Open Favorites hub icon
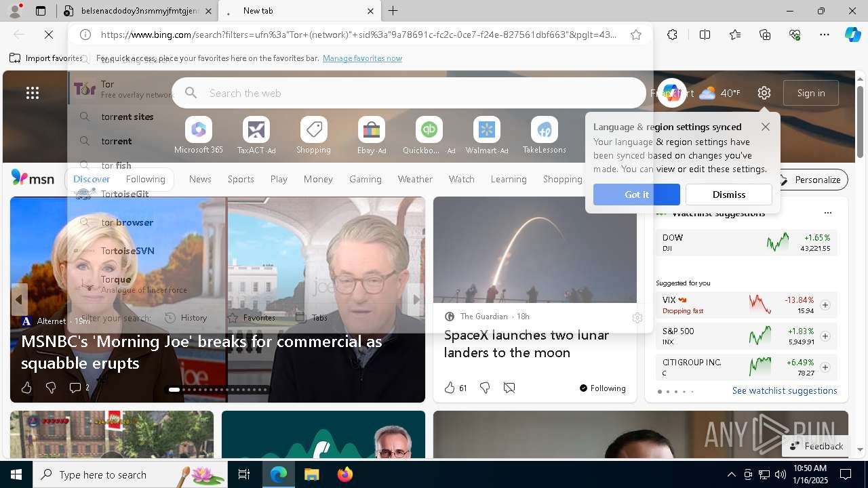Image resolution: width=868 pixels, height=488 pixels. [x=735, y=35]
